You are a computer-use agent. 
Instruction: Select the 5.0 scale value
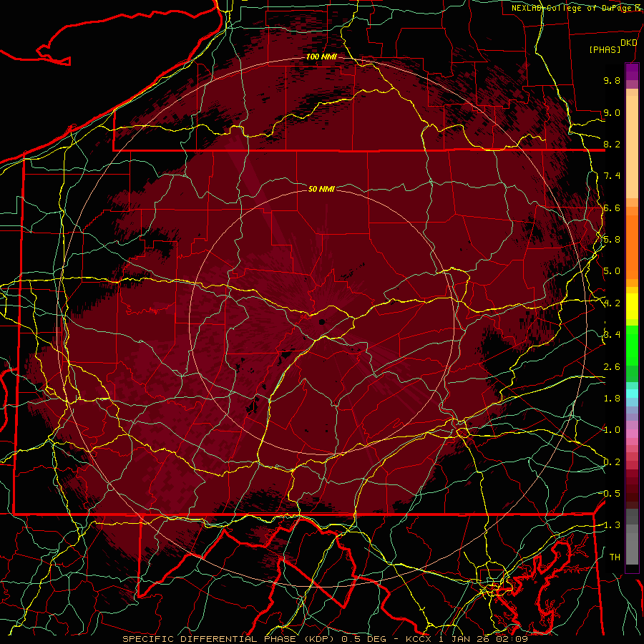(612, 271)
